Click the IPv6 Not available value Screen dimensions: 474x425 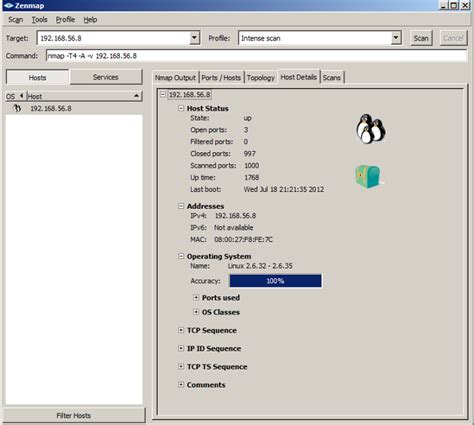(233, 228)
